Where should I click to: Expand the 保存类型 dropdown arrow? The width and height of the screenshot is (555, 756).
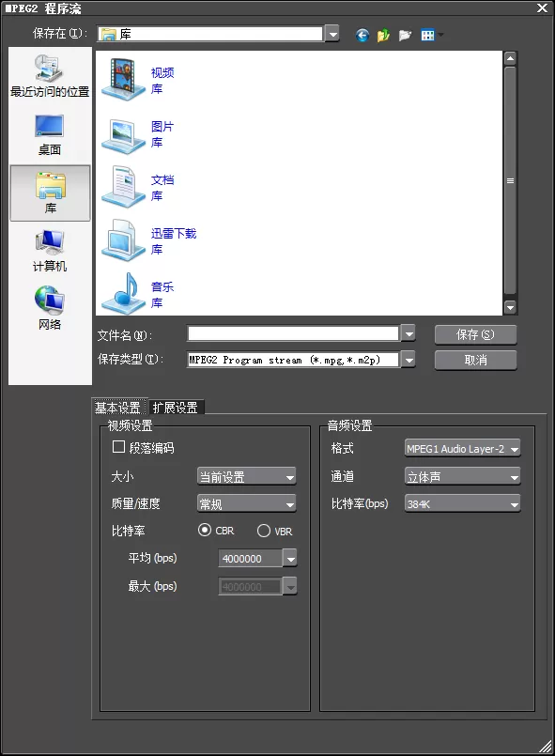[x=408, y=359]
